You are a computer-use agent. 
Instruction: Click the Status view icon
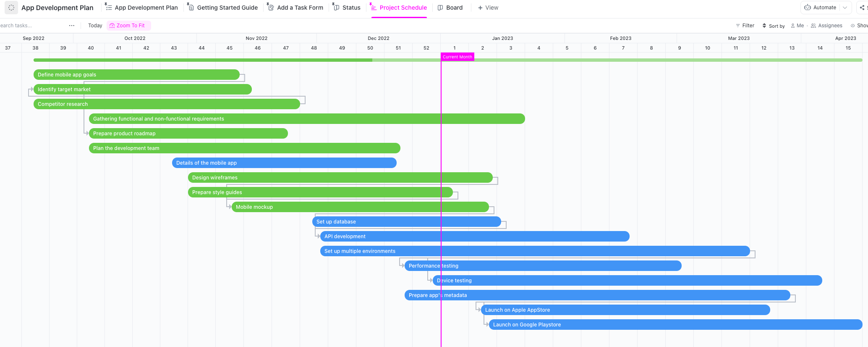click(336, 8)
